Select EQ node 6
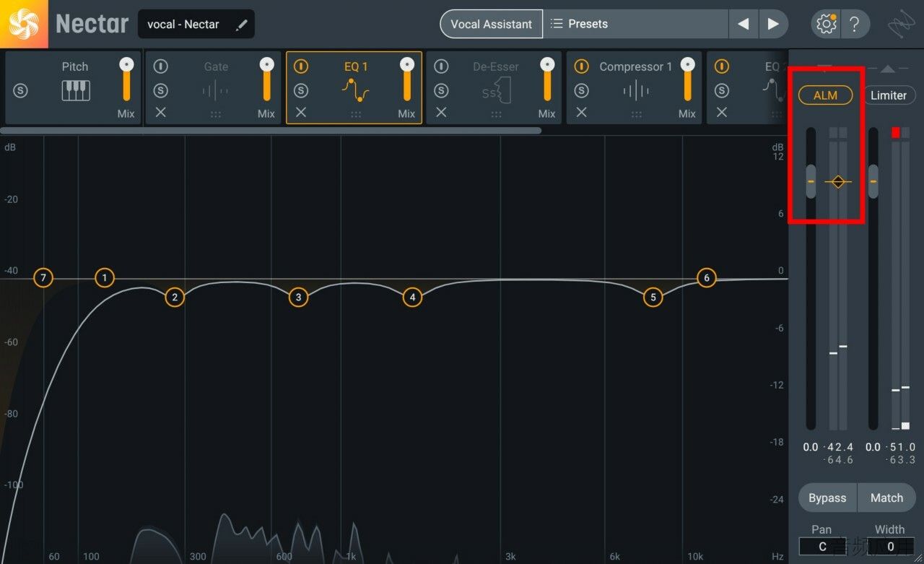The height and width of the screenshot is (564, 924). pos(707,277)
